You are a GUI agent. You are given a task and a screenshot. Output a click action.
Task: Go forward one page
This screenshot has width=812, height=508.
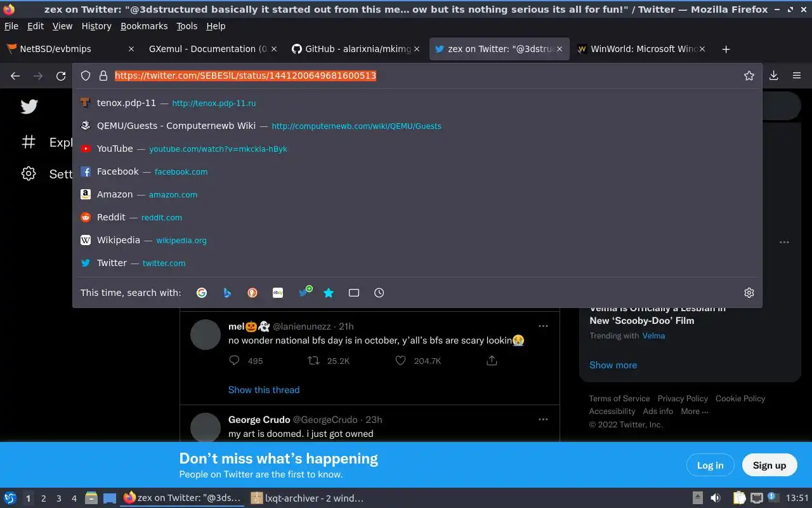(x=38, y=76)
